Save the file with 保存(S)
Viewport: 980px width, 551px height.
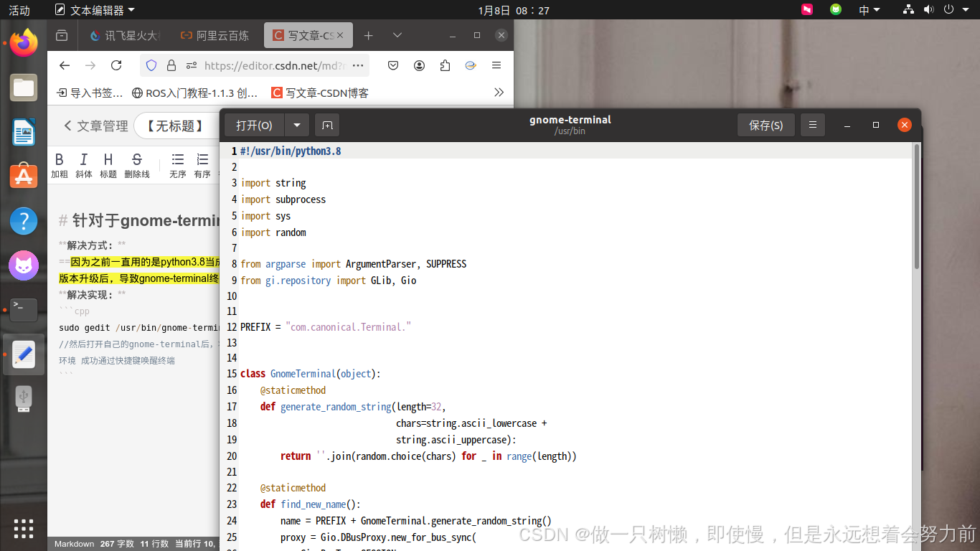pyautogui.click(x=766, y=124)
